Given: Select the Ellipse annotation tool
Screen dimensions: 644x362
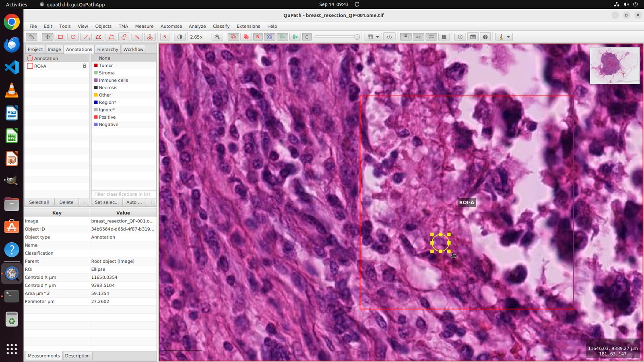Looking at the screenshot, I should point(73,37).
